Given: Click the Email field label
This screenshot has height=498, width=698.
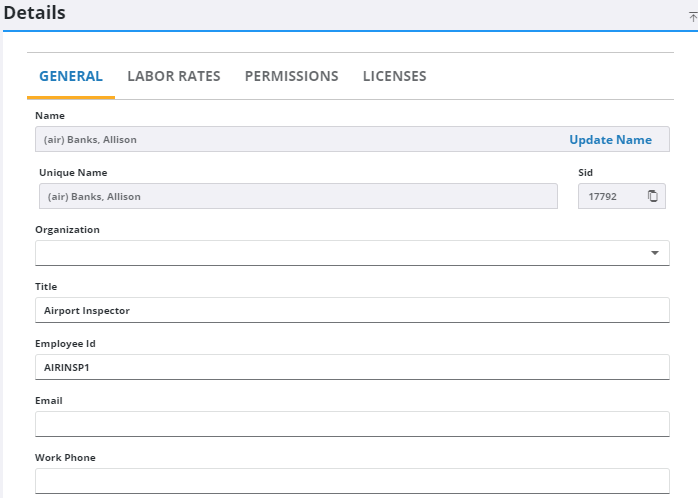Looking at the screenshot, I should (x=50, y=400).
